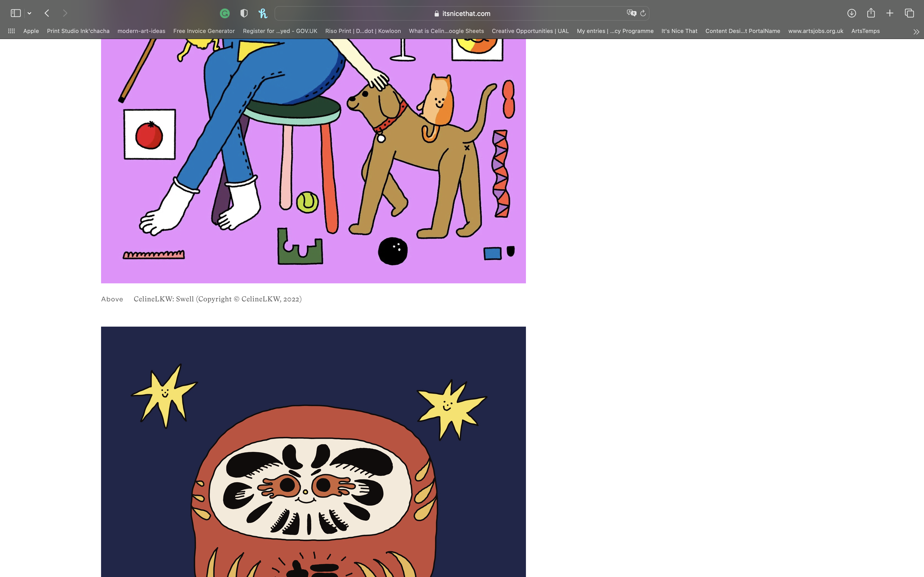Image resolution: width=924 pixels, height=577 pixels.
Task: Open the It's Nice That bookmark
Action: [x=679, y=31]
